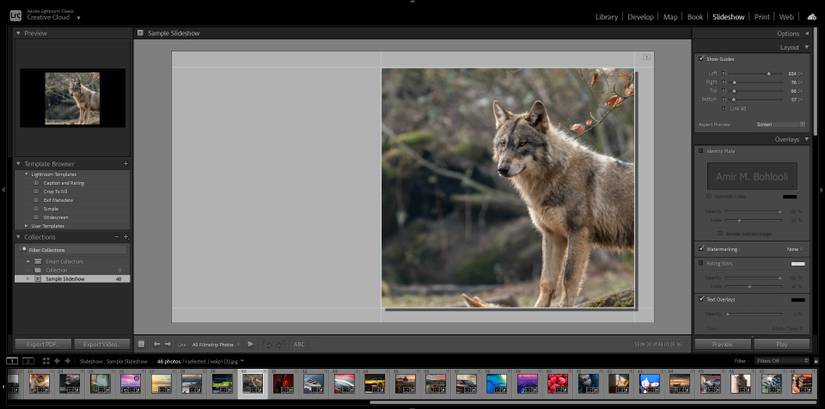Go to next slide arrow
Screen dimensions: 825x409
(168, 344)
